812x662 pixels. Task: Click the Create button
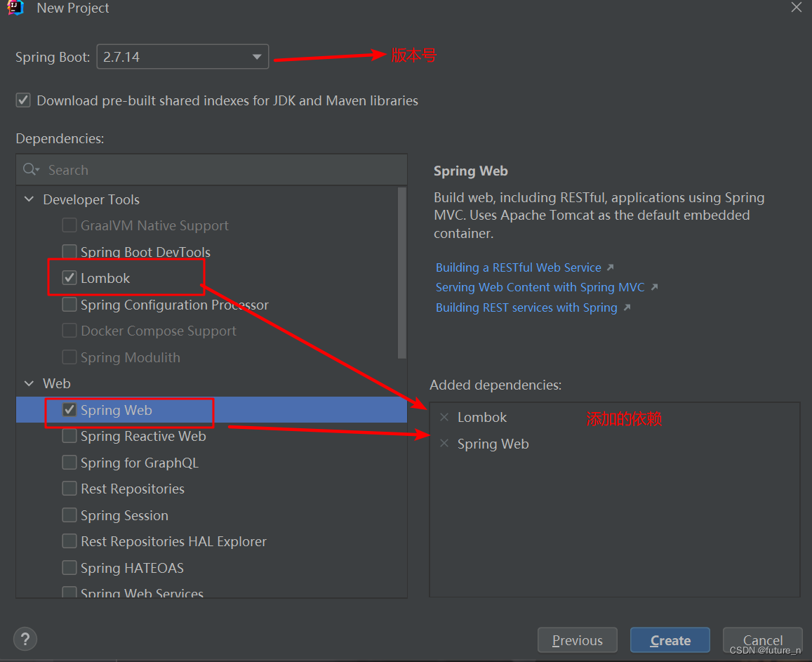click(670, 640)
